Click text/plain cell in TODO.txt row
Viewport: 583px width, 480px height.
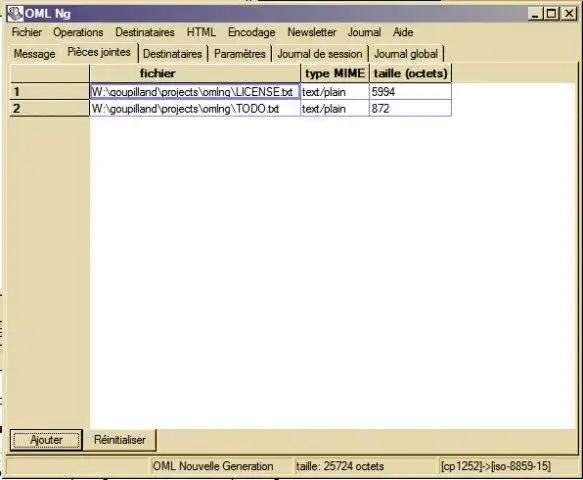(x=335, y=109)
